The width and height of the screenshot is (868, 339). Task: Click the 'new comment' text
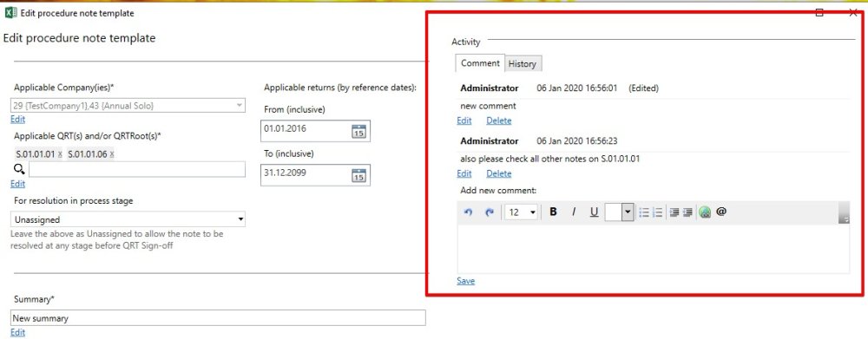pyautogui.click(x=488, y=106)
